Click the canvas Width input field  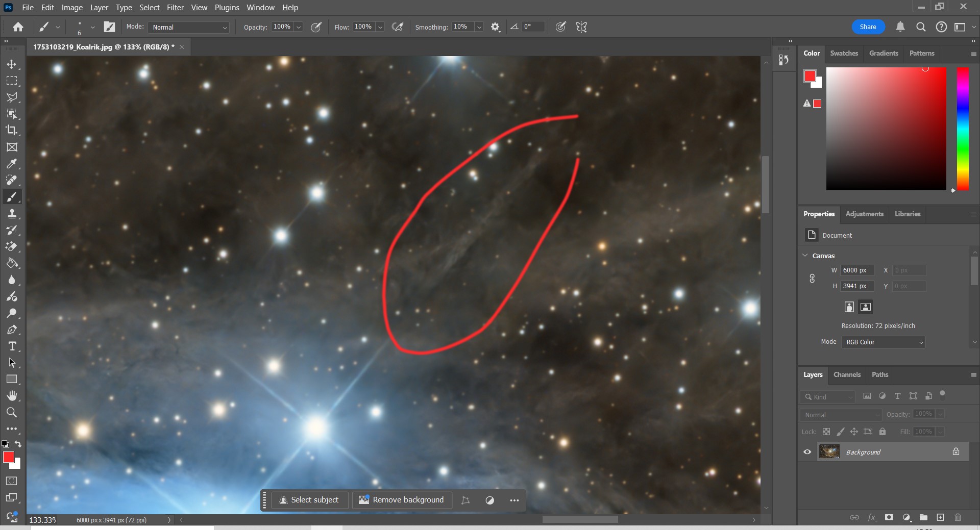[x=857, y=270]
